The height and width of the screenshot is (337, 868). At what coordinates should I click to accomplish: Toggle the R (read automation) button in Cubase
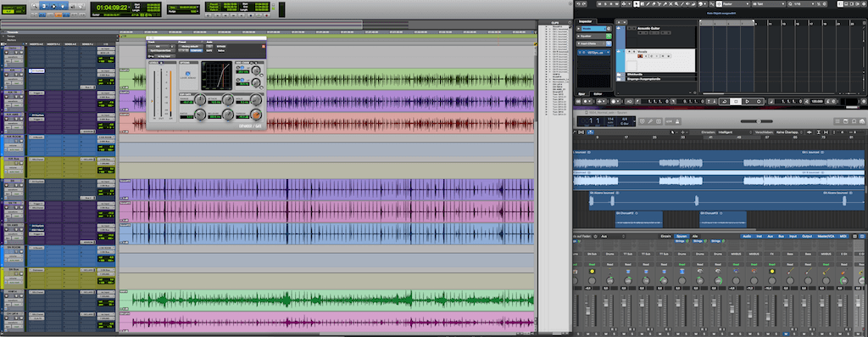click(611, 4)
